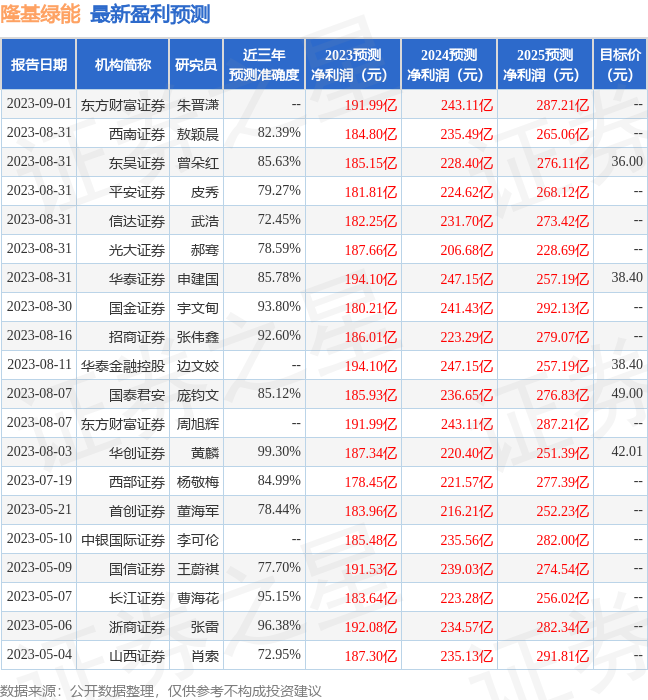The image size is (648, 700).
Task: Click accuracy value 85.78%
Action: coord(279,278)
